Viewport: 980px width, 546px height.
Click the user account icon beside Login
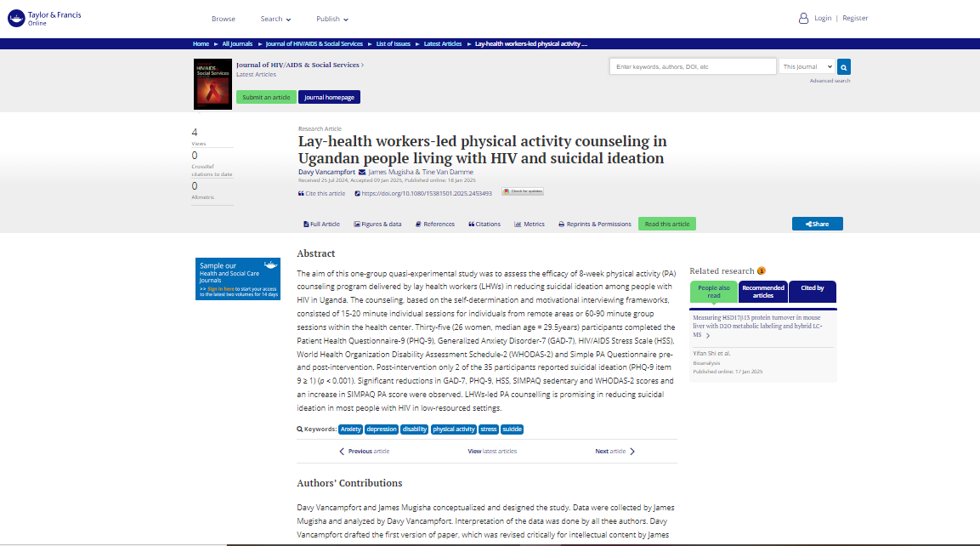tap(803, 18)
